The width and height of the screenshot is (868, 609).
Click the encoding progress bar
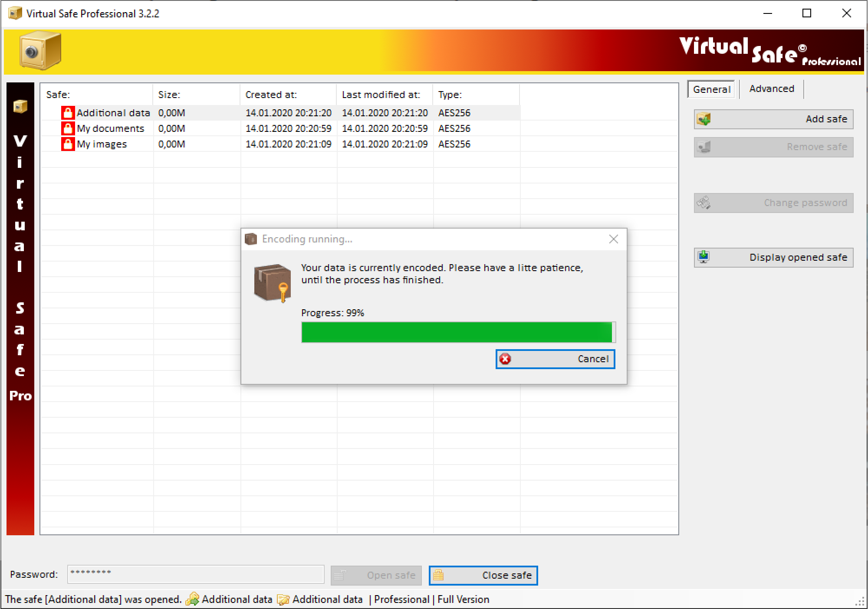coord(458,332)
